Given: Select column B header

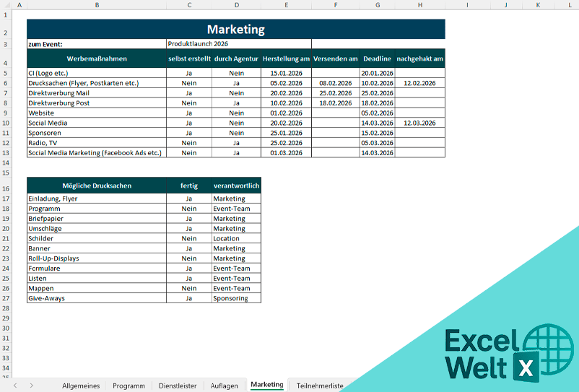Looking at the screenshot, I should [x=97, y=5].
